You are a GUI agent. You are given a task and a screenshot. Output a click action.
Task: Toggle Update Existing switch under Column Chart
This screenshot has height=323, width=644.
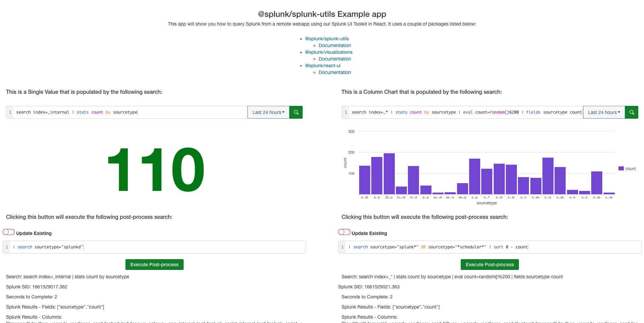[x=344, y=232]
